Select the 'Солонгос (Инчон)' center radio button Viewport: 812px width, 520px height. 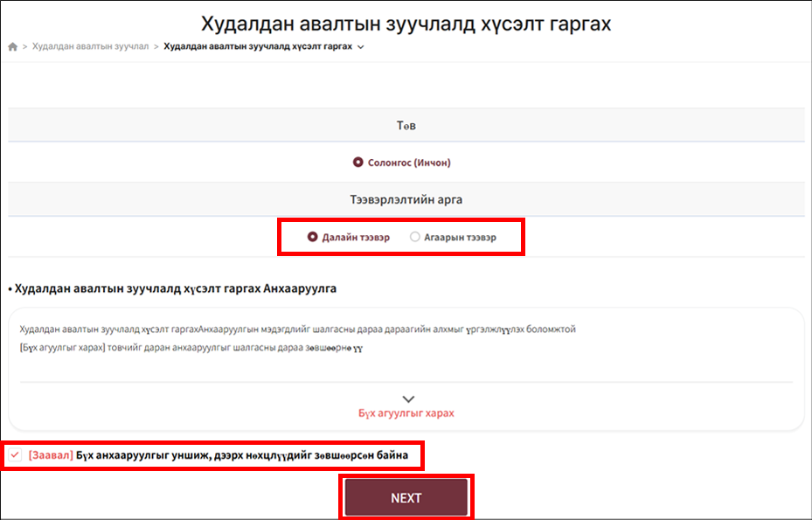(357, 163)
